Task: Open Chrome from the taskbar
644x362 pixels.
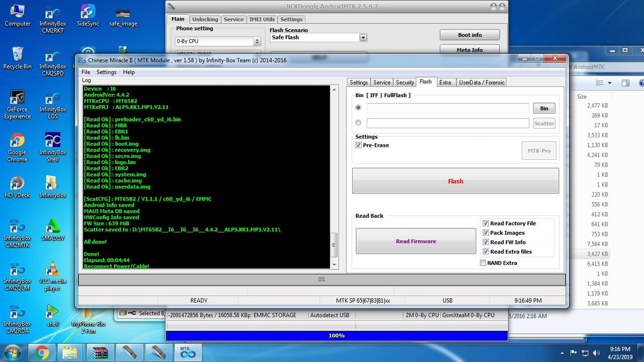Action: click(x=42, y=352)
